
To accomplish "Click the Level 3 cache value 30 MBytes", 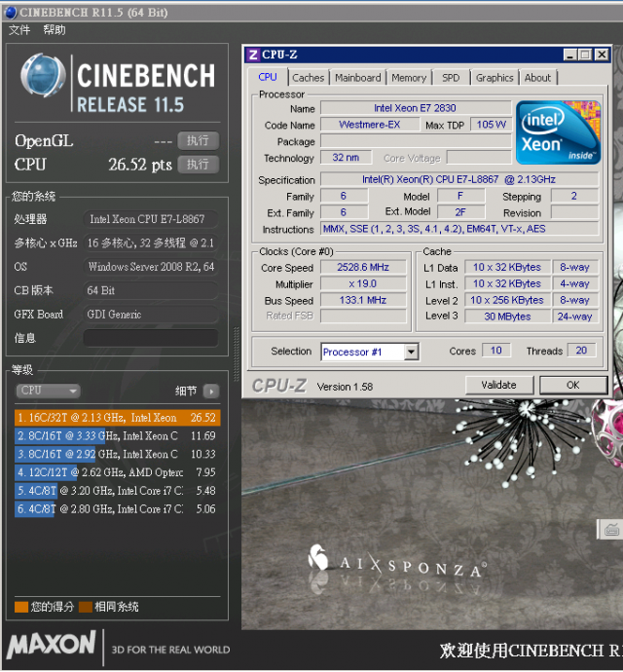I will tap(507, 317).
